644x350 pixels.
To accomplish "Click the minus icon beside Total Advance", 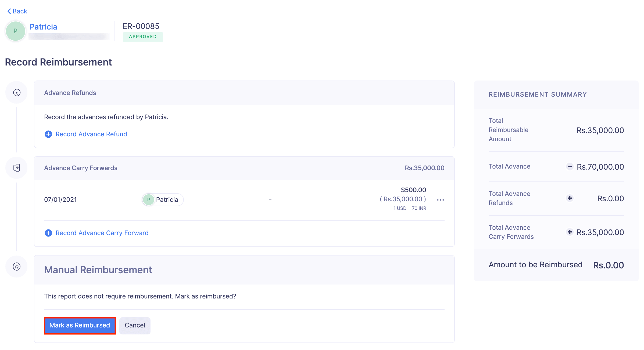I will click(570, 166).
